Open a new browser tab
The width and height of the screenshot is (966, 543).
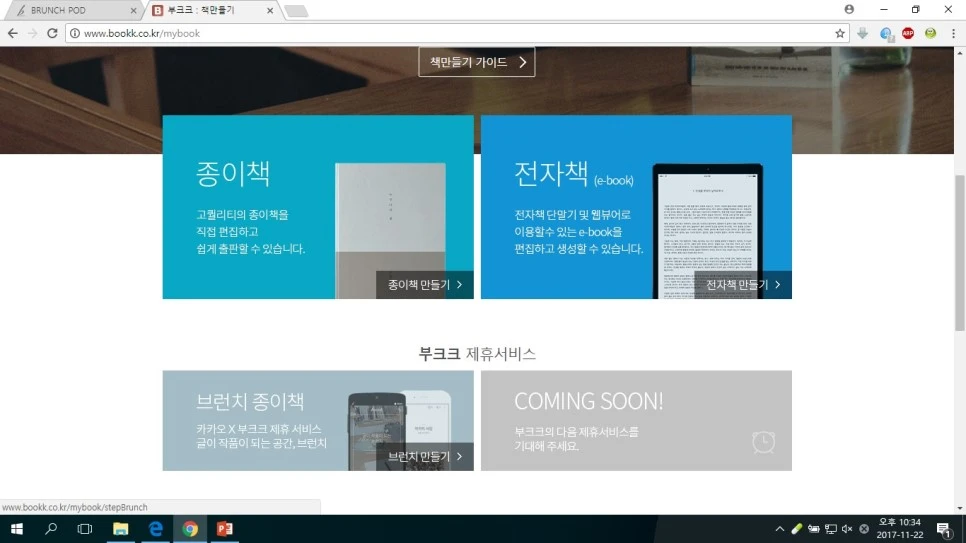296,11
